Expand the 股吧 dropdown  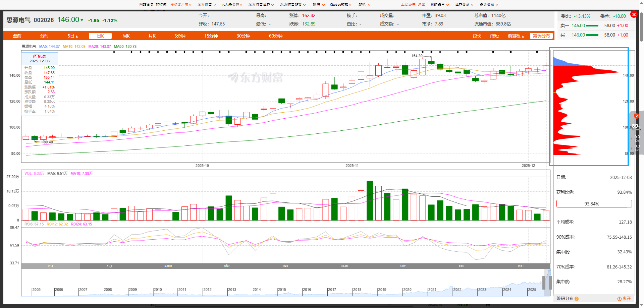[x=364, y=5]
